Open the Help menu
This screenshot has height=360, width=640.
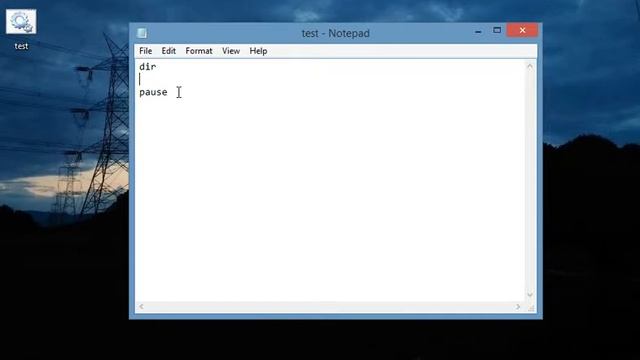click(x=258, y=51)
